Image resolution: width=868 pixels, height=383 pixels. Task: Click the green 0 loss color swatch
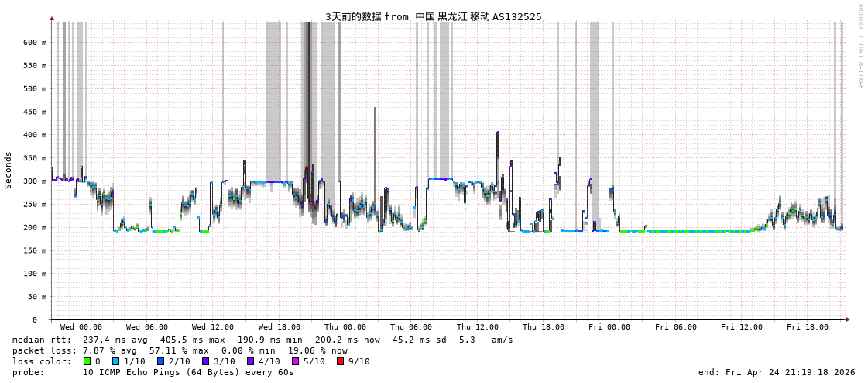[87, 361]
